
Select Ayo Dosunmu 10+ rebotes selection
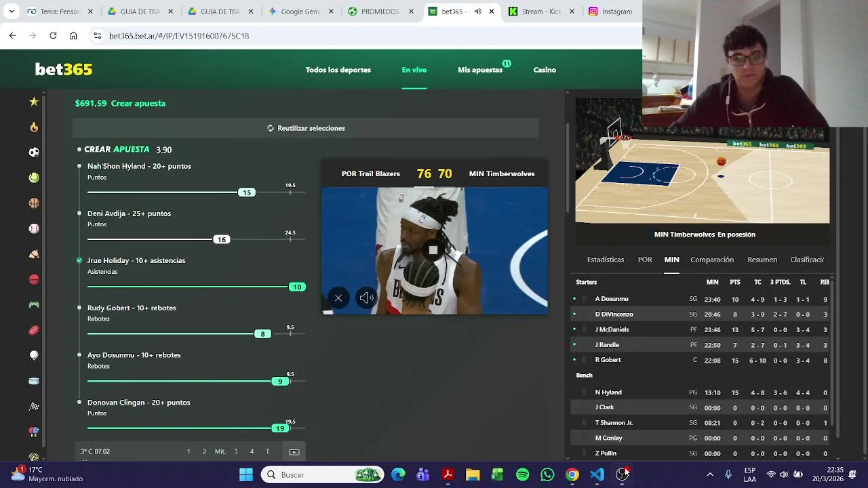[134, 355]
